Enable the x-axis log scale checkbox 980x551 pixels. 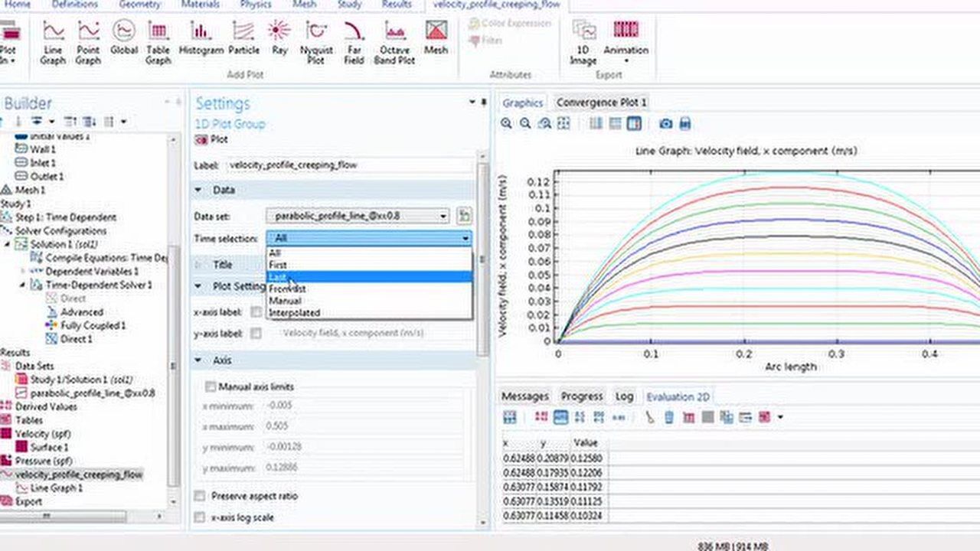200,517
